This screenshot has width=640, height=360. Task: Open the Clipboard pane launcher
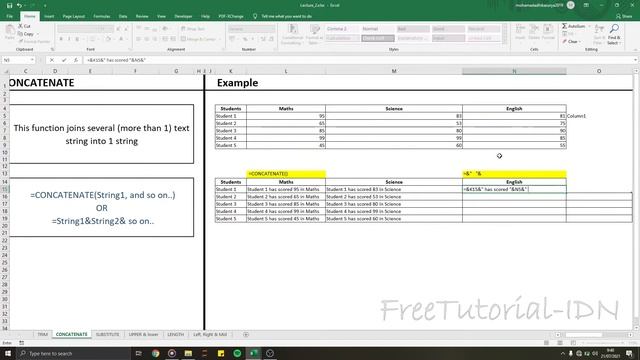[x=52, y=49]
